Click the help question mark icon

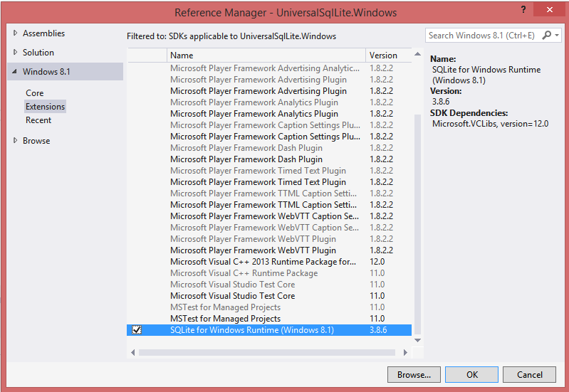(523, 9)
